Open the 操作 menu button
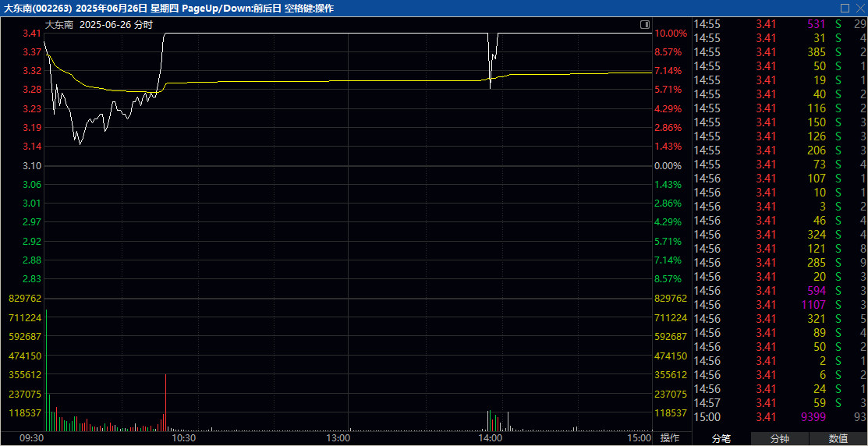868x446 pixels. [671, 438]
